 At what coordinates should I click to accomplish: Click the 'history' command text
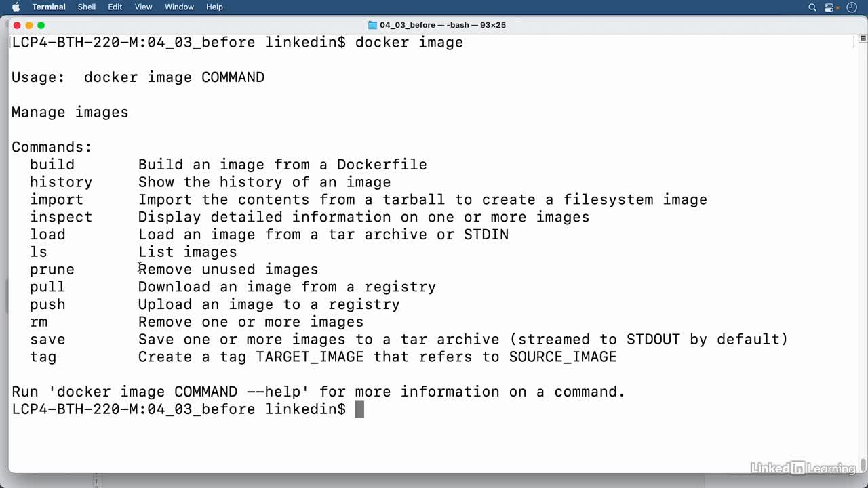(61, 182)
